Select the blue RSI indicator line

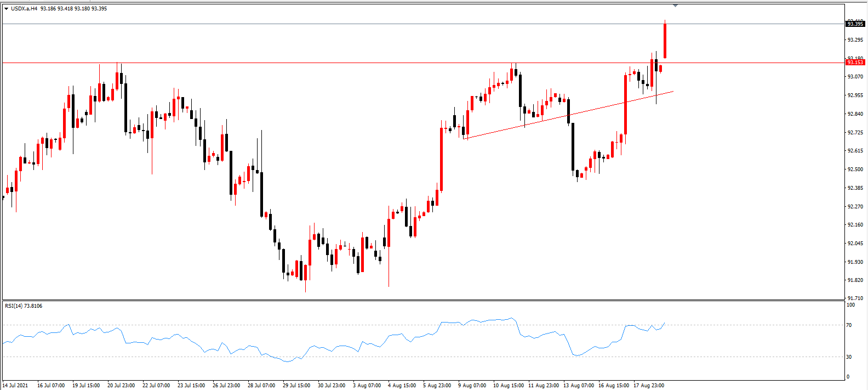point(333,340)
